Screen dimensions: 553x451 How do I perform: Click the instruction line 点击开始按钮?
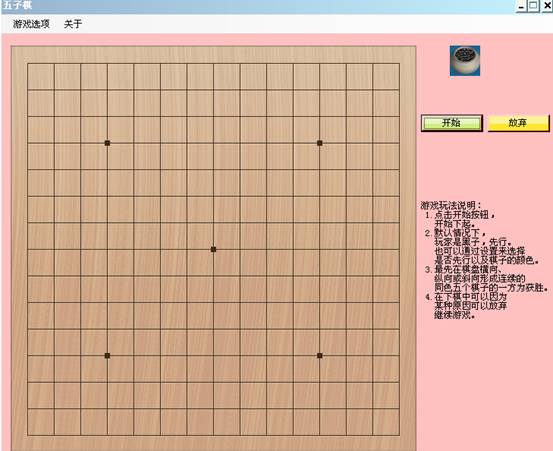pyautogui.click(x=465, y=214)
